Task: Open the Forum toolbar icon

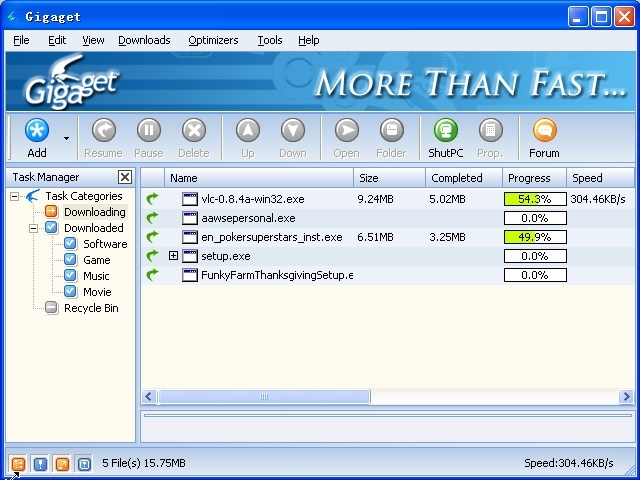Action: (x=544, y=131)
